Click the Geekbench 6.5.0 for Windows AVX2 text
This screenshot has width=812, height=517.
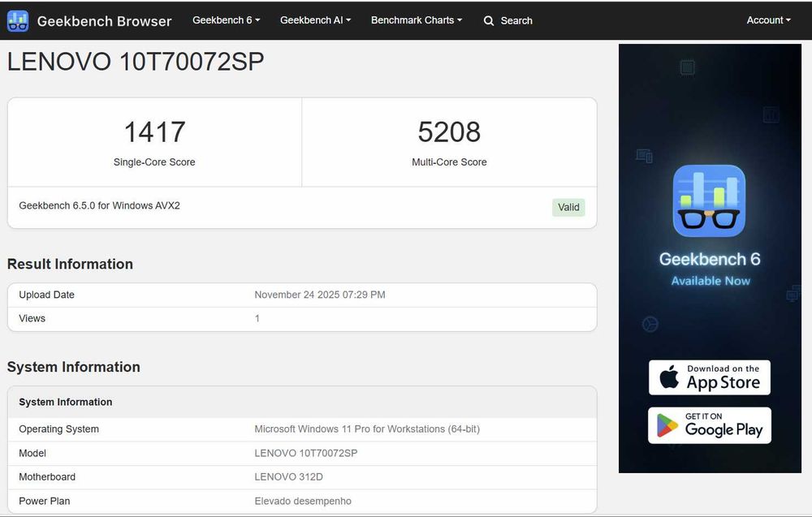click(99, 205)
